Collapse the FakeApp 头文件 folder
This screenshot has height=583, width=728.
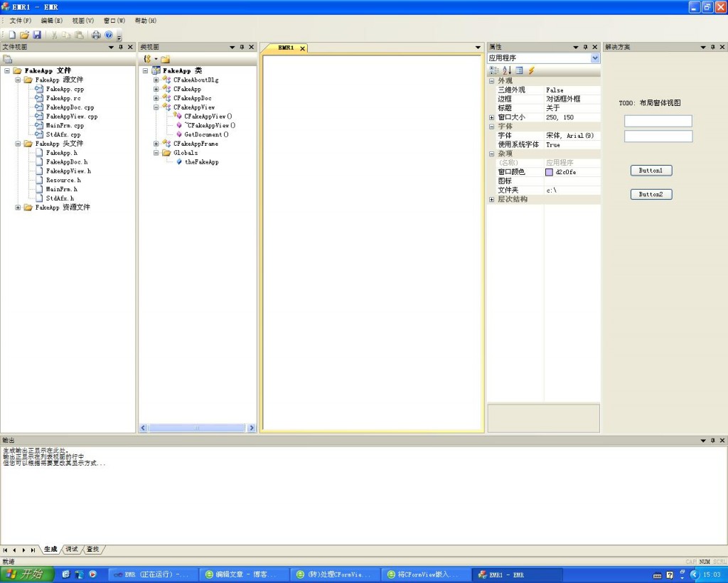18,144
